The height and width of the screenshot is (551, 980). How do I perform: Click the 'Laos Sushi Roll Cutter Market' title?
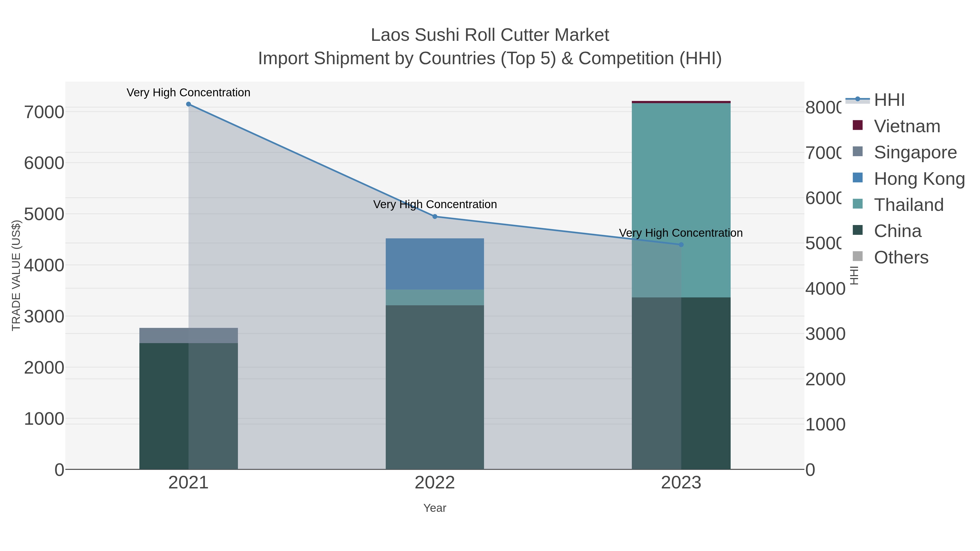(x=490, y=35)
